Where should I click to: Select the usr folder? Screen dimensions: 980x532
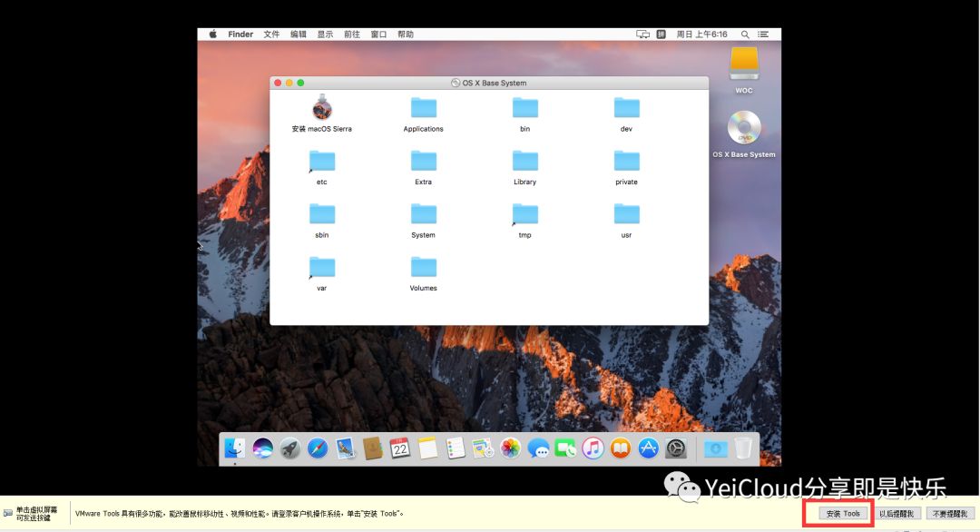point(626,214)
